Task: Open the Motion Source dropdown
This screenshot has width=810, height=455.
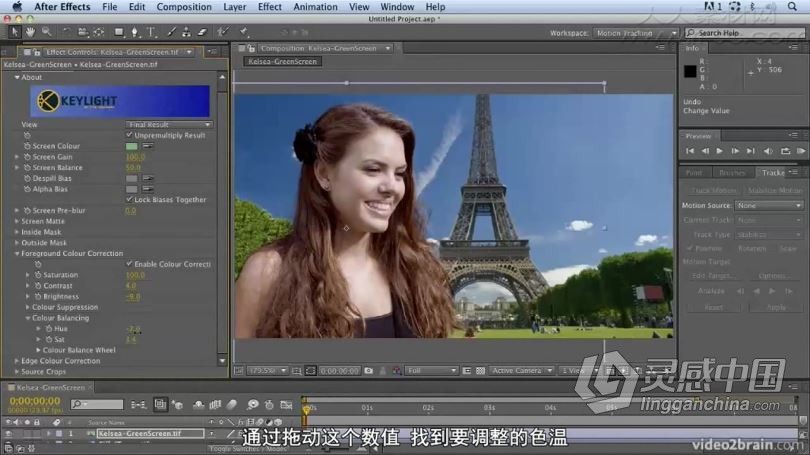Action: click(769, 206)
